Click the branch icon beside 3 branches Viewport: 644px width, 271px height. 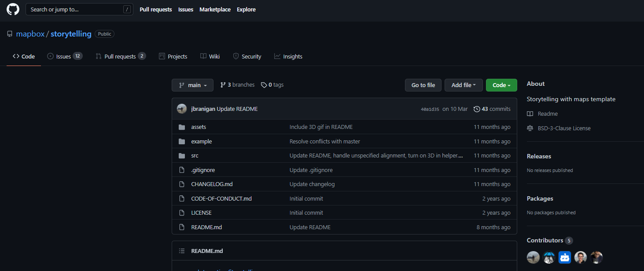pyautogui.click(x=223, y=85)
